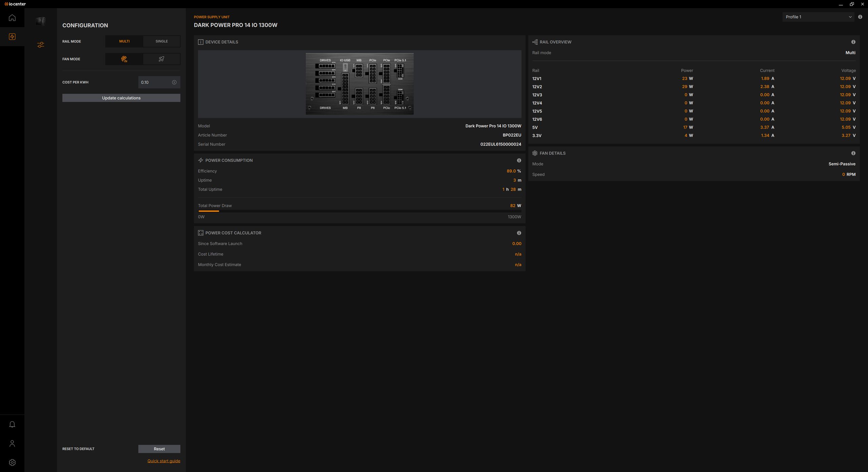Click the Update calculations button

[x=121, y=98]
